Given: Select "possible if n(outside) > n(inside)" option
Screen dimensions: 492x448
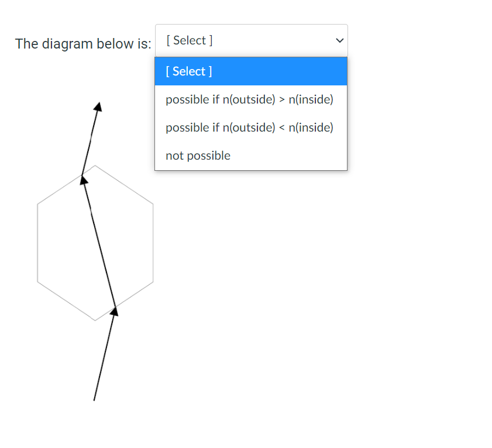Looking at the screenshot, I should point(250,99).
